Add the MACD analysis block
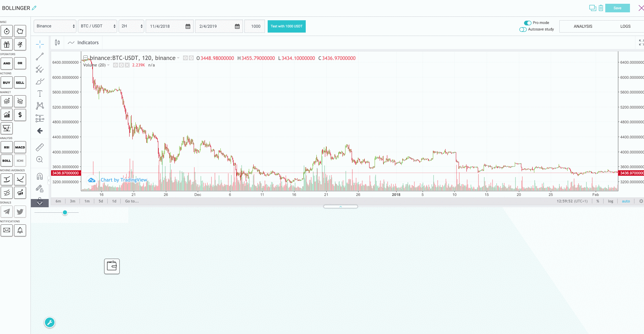The image size is (644, 334). pyautogui.click(x=20, y=147)
